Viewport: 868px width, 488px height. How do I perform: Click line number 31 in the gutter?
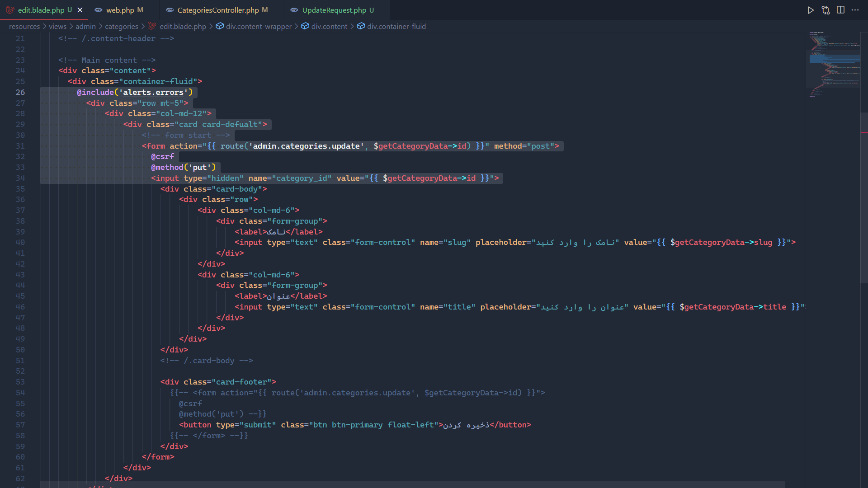click(x=20, y=146)
